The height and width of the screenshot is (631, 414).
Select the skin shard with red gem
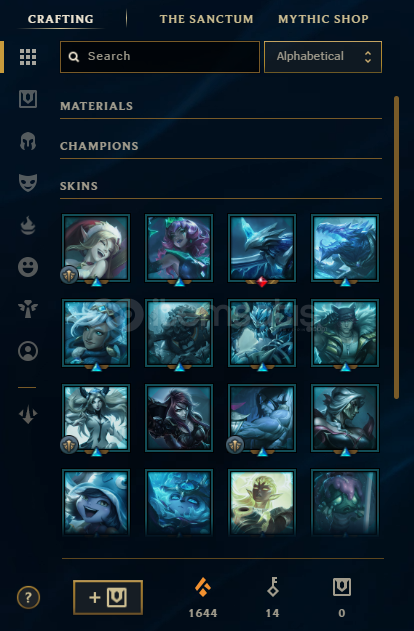point(262,248)
